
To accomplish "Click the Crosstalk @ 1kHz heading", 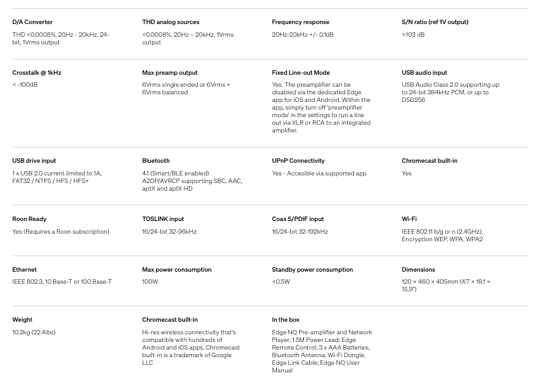I will click(x=37, y=73).
